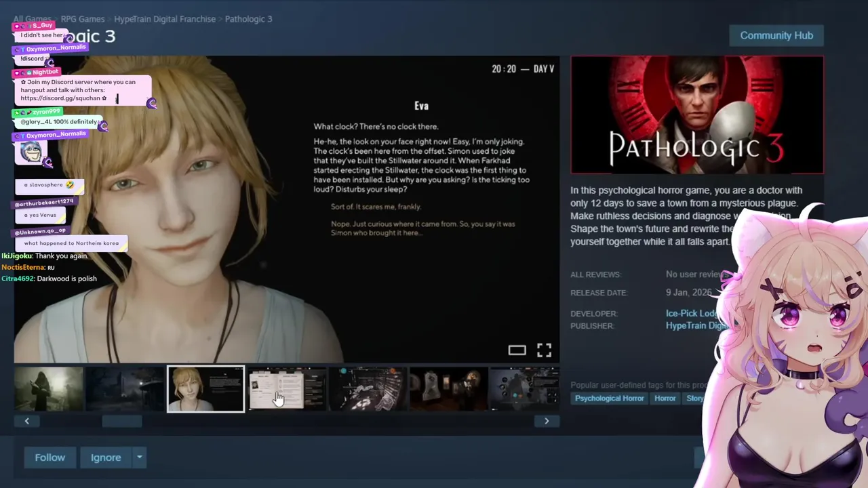Toggle theater mode rectangle icon on screenshot

coord(517,350)
